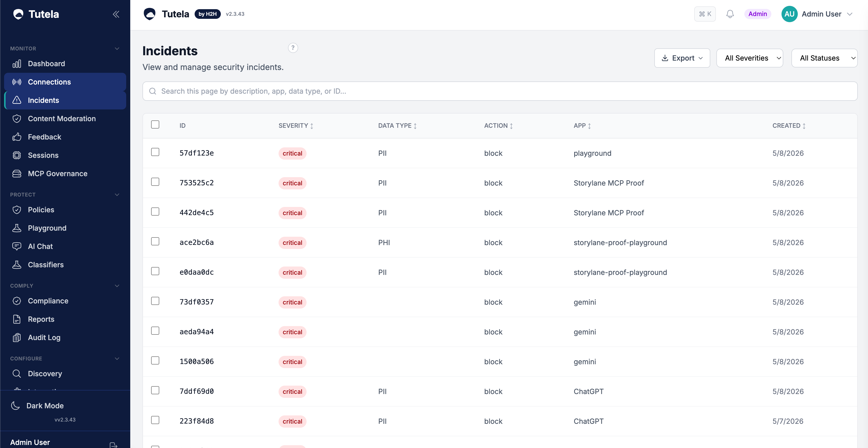Viewport: 868px width, 448px height.
Task: Click the Admin role badge
Action: [758, 14]
